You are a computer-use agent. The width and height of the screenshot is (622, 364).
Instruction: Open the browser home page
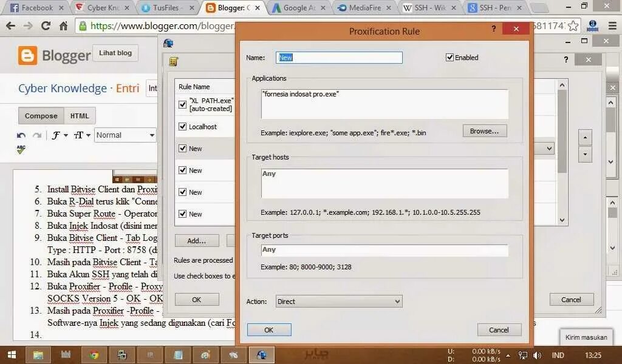(x=63, y=26)
